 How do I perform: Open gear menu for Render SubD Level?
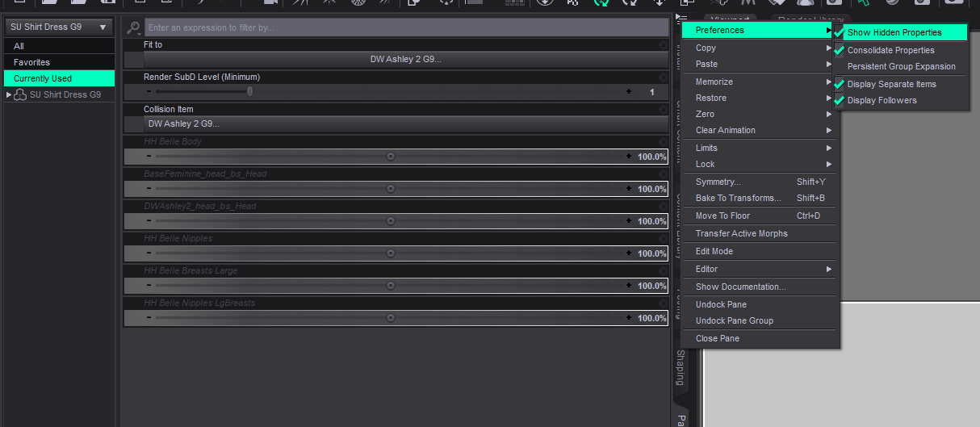click(x=664, y=77)
